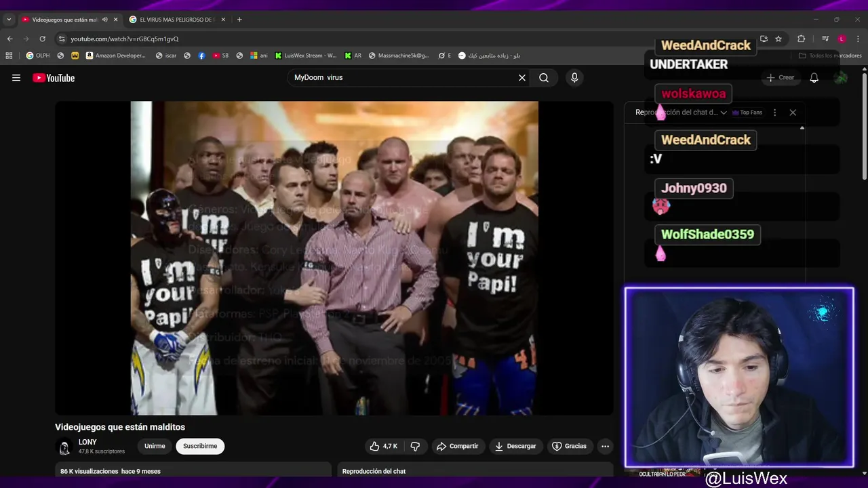Image resolution: width=868 pixels, height=488 pixels.
Task: Open the Massmachine5k bookmark
Action: pos(399,56)
